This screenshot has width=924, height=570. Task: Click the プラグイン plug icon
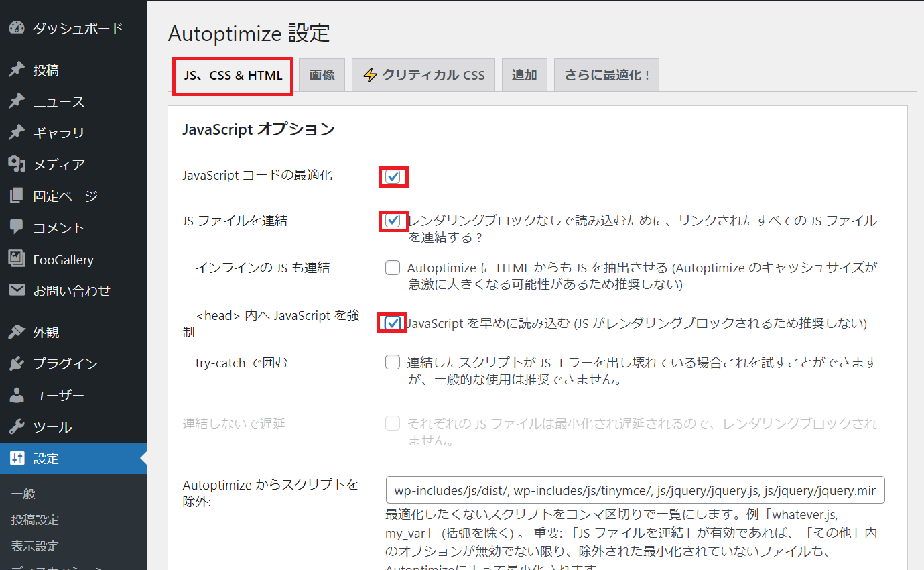17,363
